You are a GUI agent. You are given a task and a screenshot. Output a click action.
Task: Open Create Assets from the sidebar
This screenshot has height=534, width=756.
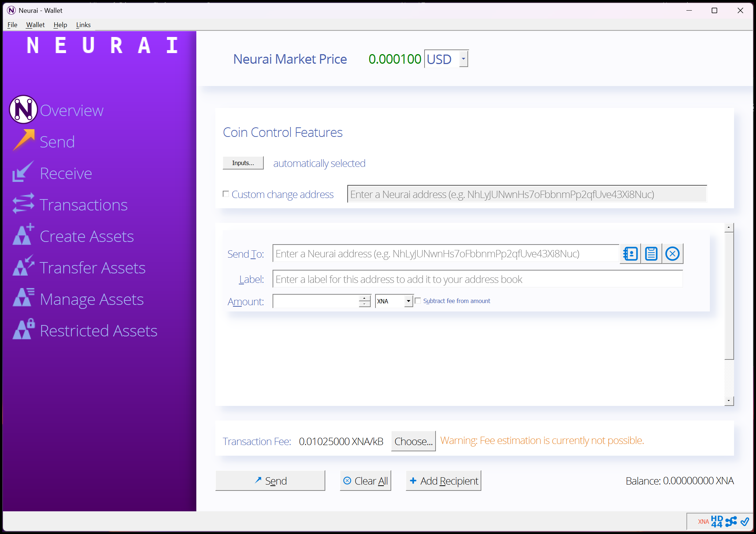(87, 236)
